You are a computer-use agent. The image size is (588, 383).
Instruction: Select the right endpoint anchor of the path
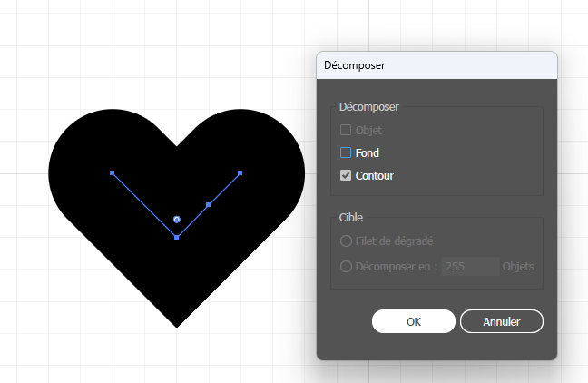(240, 172)
